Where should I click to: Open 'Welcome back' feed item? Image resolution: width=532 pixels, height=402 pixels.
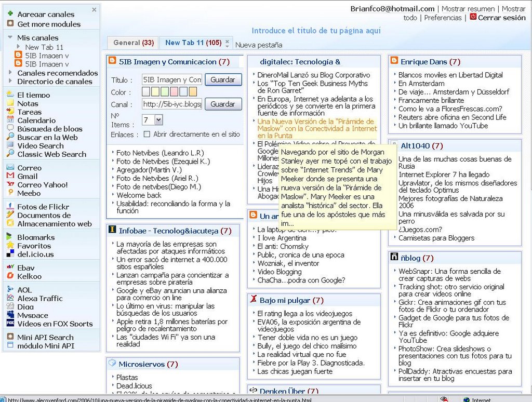point(139,195)
